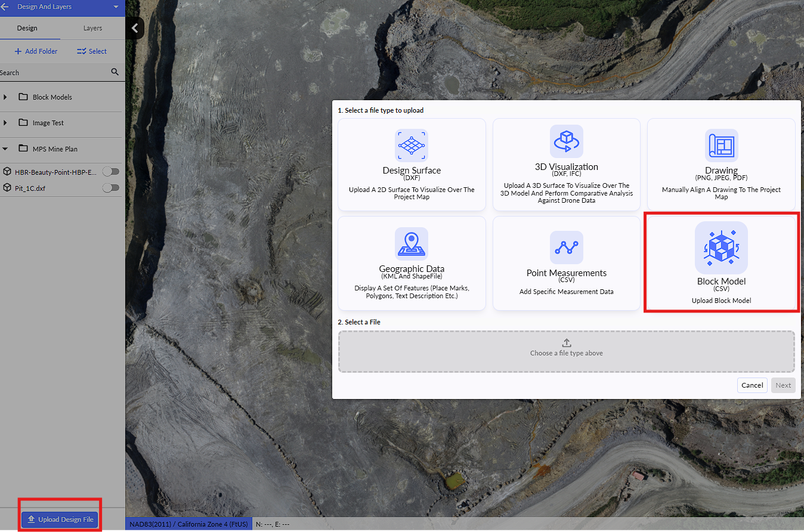Click the Design Surface grid icon
This screenshot has height=532, width=804.
pos(412,146)
